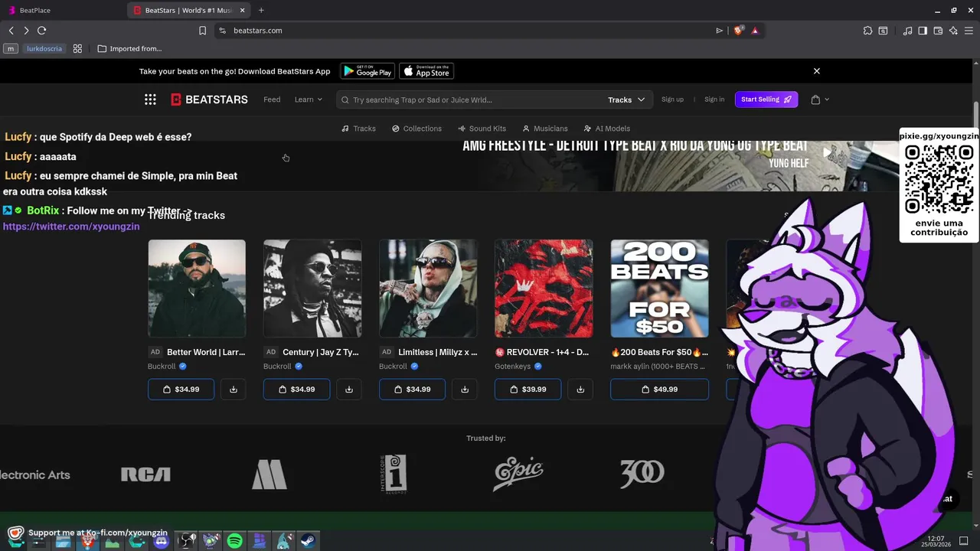Bookmark this page with the bookmark icon
Screen dimensions: 980x551
tap(202, 31)
